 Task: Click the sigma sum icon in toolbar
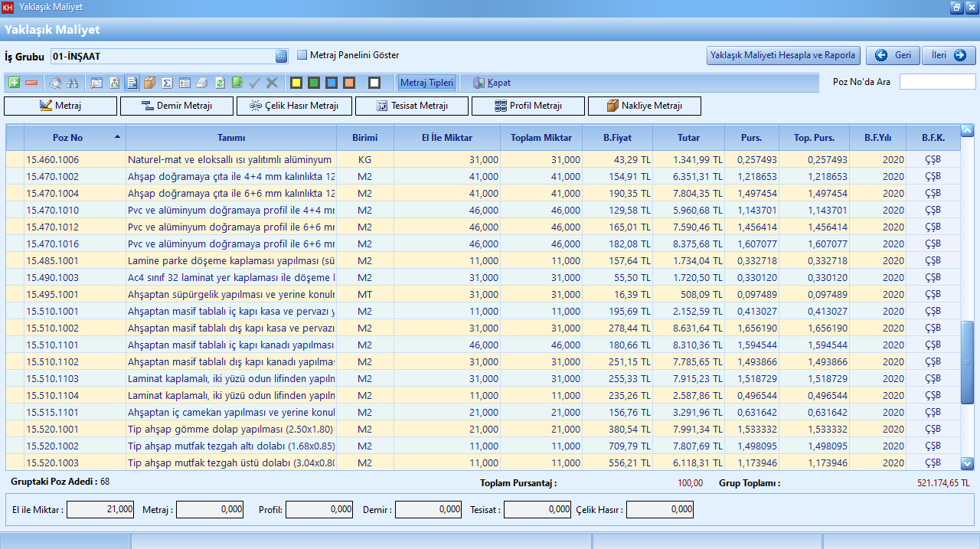tap(167, 83)
